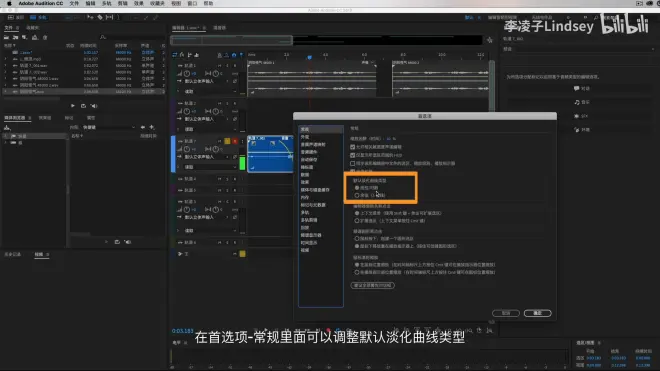Select first radio under the third preferences group

pos(357,238)
